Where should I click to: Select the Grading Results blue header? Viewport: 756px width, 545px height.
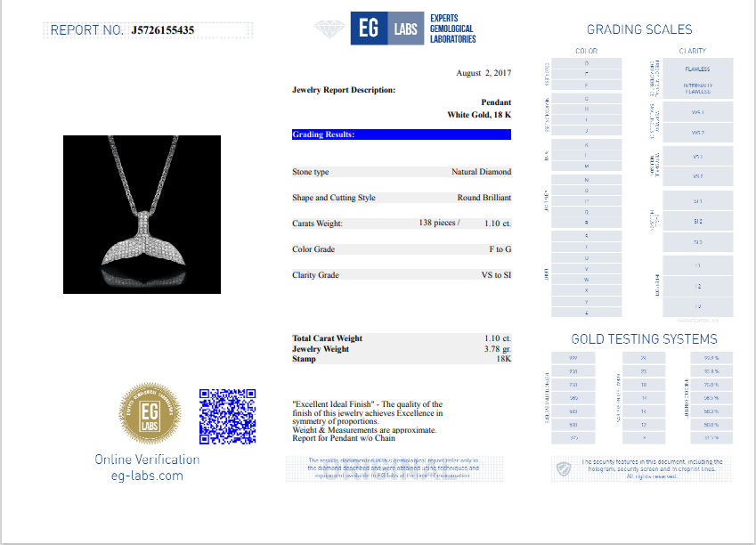tap(401, 134)
